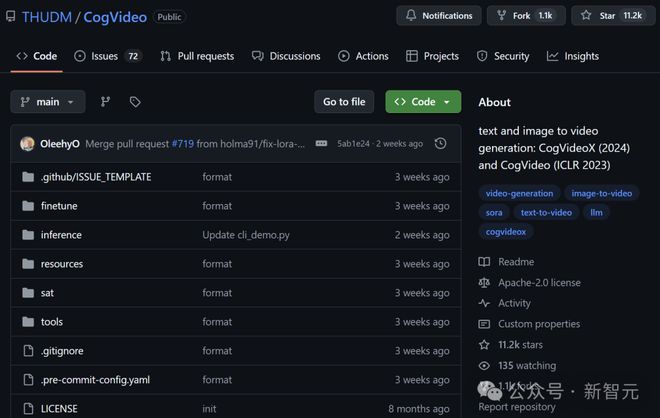Image resolution: width=660 pixels, height=418 pixels.
Task: Select the video-generation topic tag
Action: point(518,193)
